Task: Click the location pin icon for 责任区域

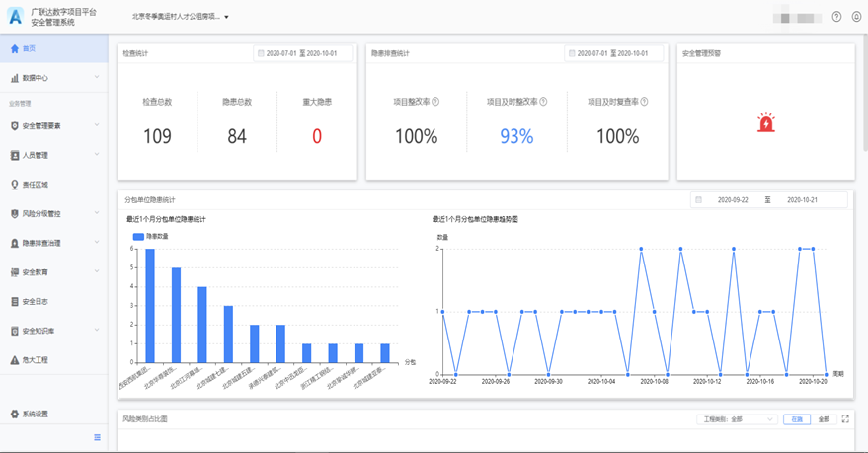Action: click(x=15, y=185)
